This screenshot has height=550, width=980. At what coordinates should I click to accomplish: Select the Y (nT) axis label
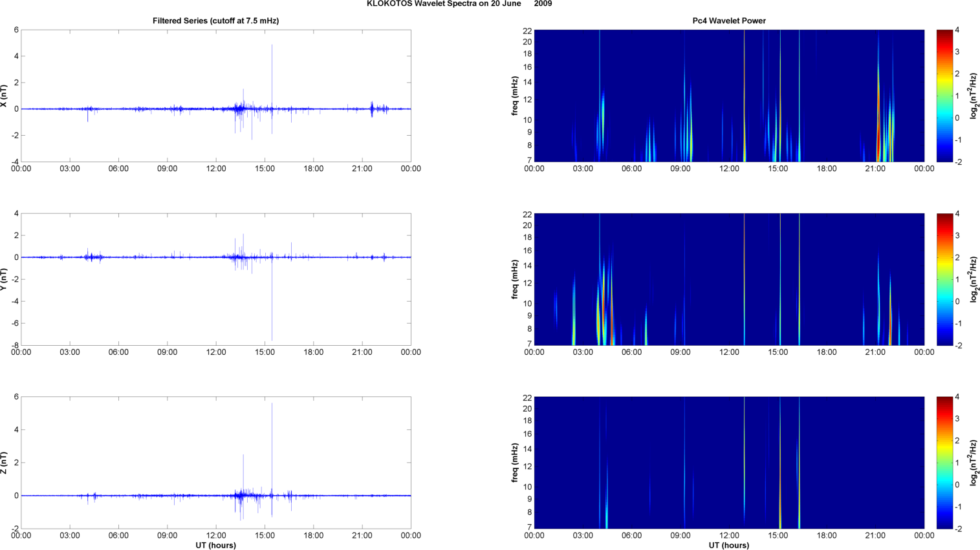pos(4,279)
